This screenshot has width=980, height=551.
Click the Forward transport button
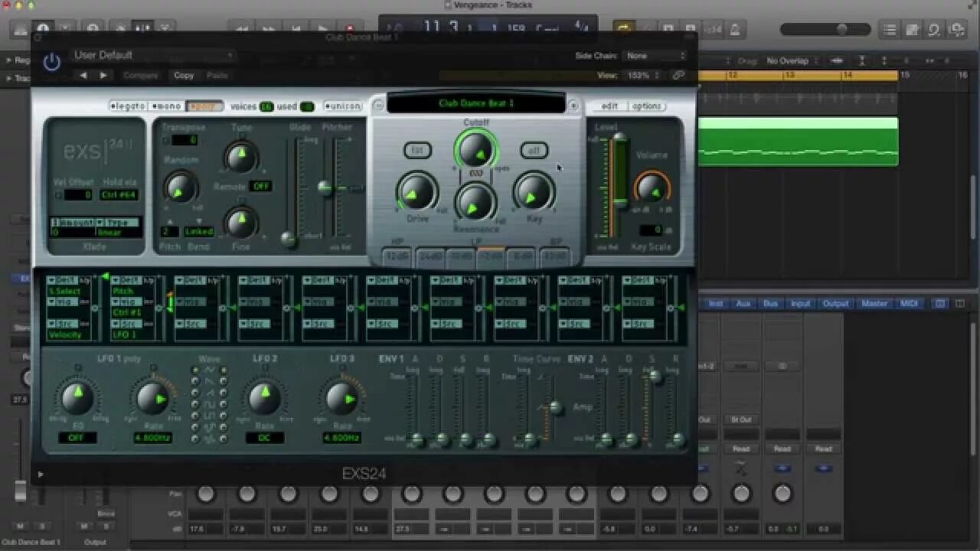pos(269,29)
